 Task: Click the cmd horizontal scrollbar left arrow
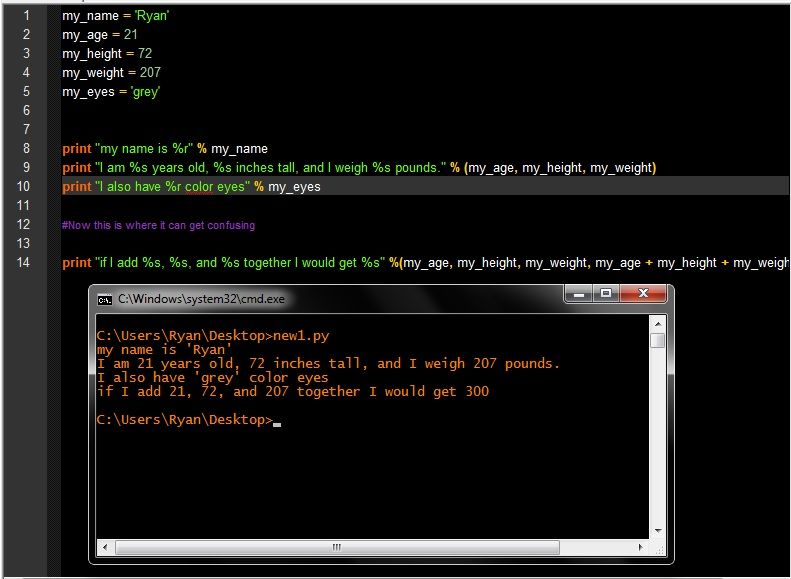pos(105,547)
